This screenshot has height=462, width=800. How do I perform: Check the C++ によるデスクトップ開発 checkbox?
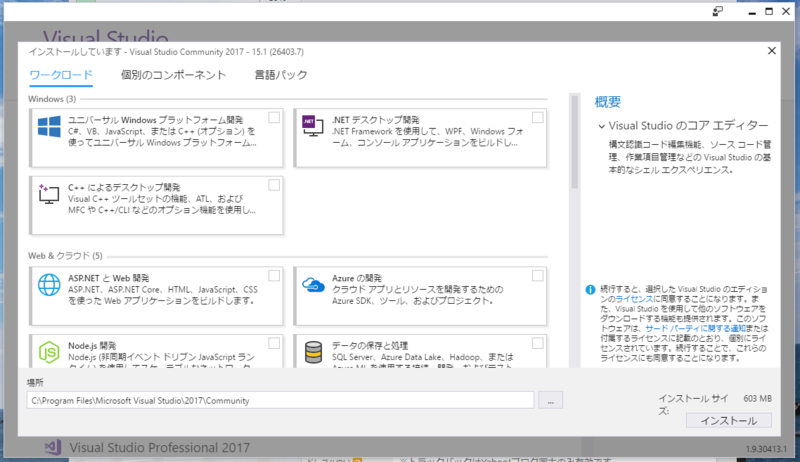pyautogui.click(x=274, y=185)
